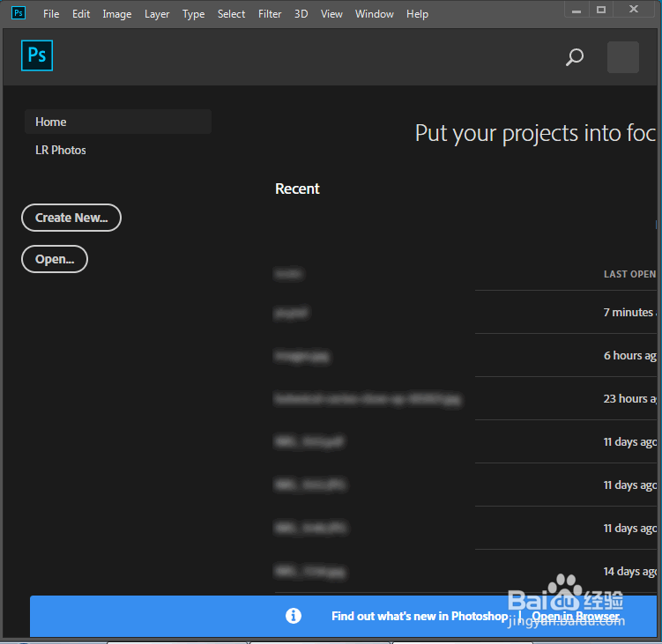The height and width of the screenshot is (644, 662).
Task: Click the Open in Browser link
Action: [576, 616]
